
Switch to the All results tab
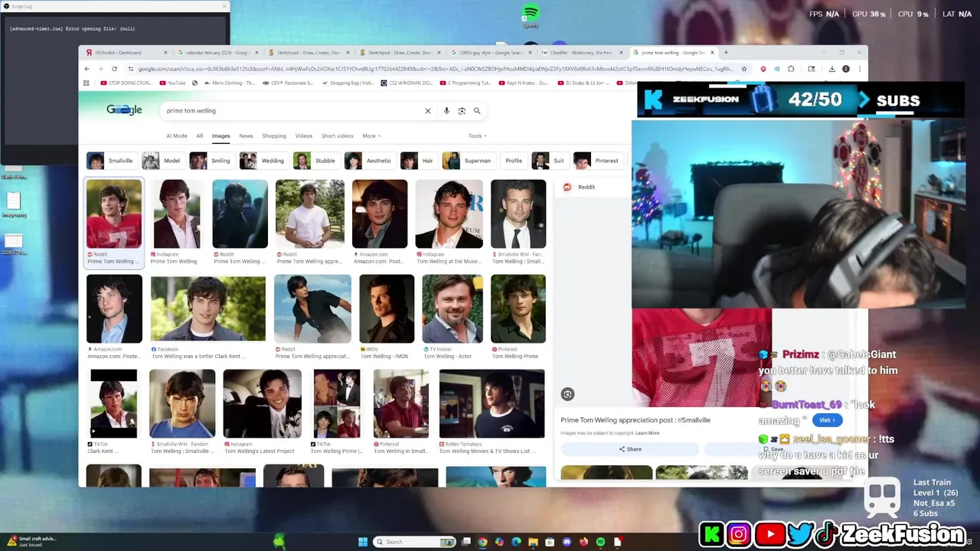200,136
